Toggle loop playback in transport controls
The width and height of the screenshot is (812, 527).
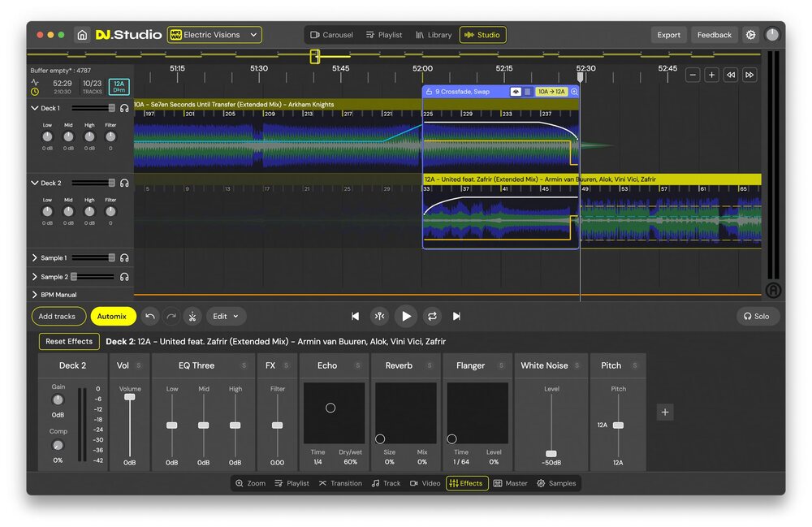433,317
